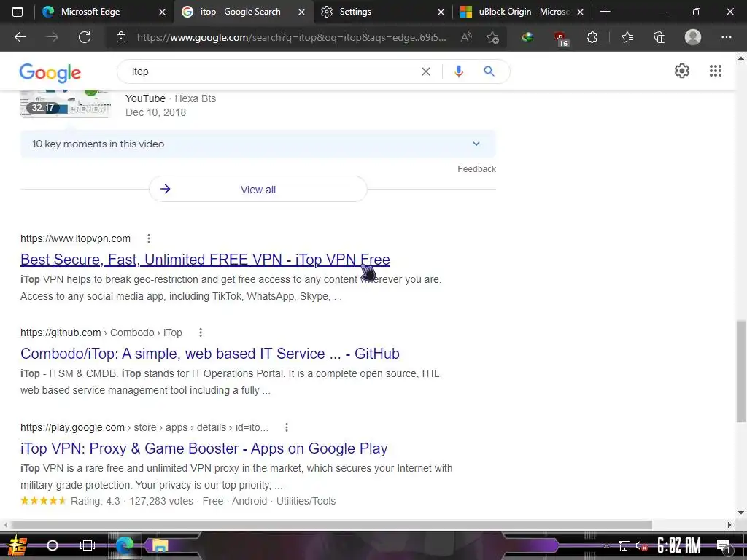This screenshot has height=560, width=747.
Task: Click the vertical scrollbar thumb
Action: [x=741, y=371]
